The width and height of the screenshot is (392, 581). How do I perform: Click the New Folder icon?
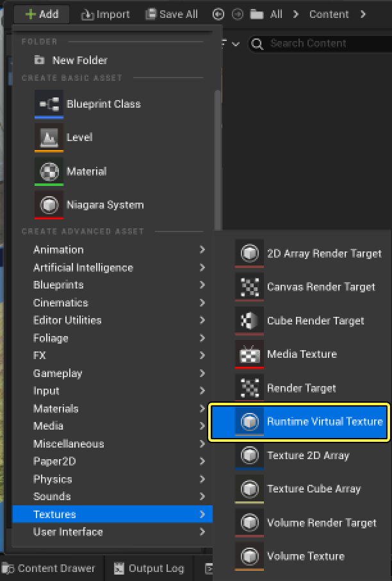point(39,60)
